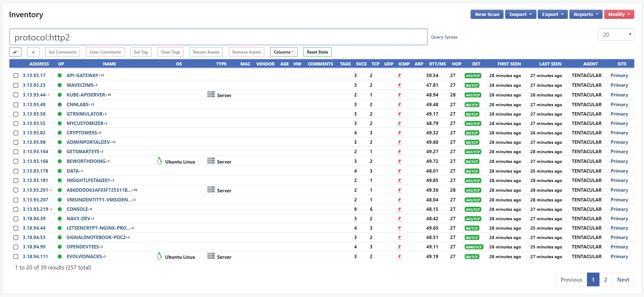Expand the Import dropdown

(520, 14)
